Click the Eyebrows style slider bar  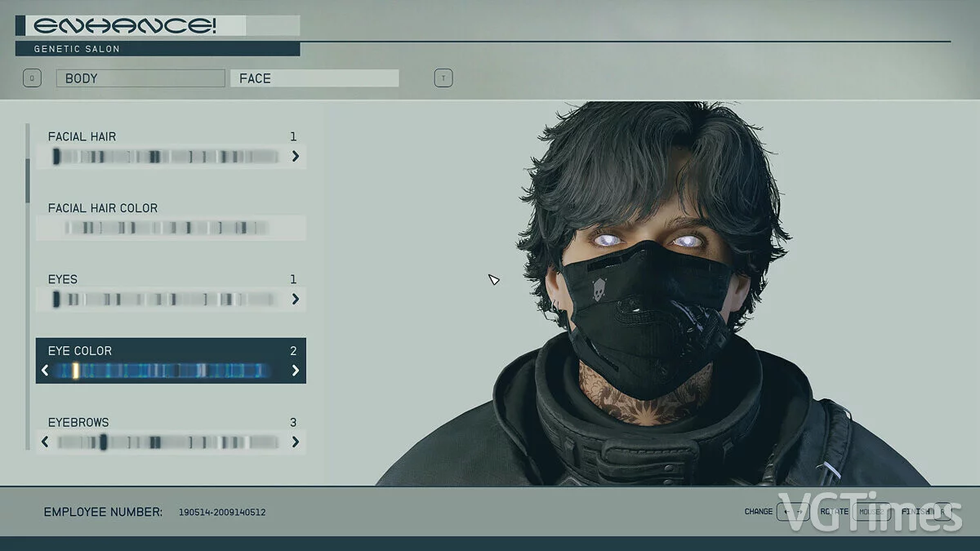(x=167, y=442)
